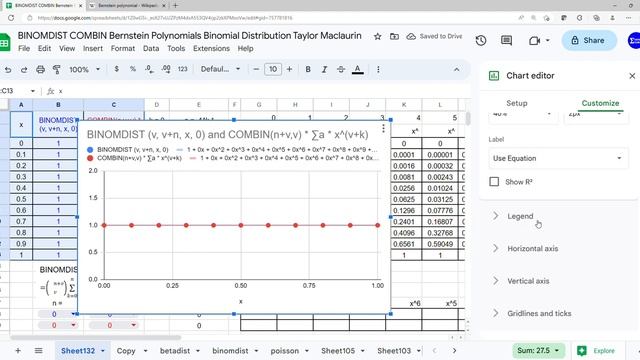The height and width of the screenshot is (360, 640).
Task: Open version history clock icon
Action: coord(481,40)
